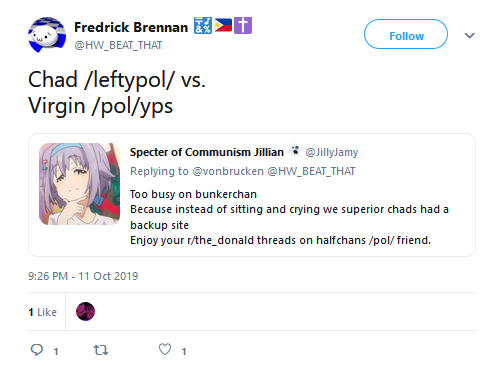
Task: Click the ghost emoji next to Jillian
Action: pyautogui.click(x=295, y=151)
